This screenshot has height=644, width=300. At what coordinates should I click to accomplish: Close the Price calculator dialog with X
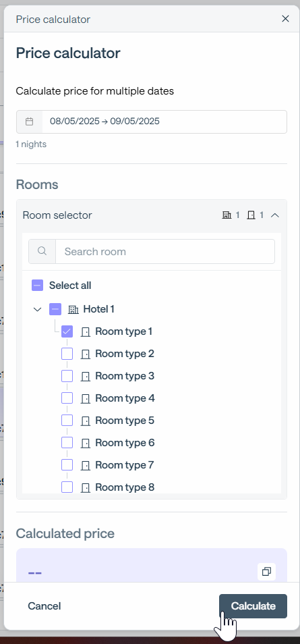tap(285, 18)
